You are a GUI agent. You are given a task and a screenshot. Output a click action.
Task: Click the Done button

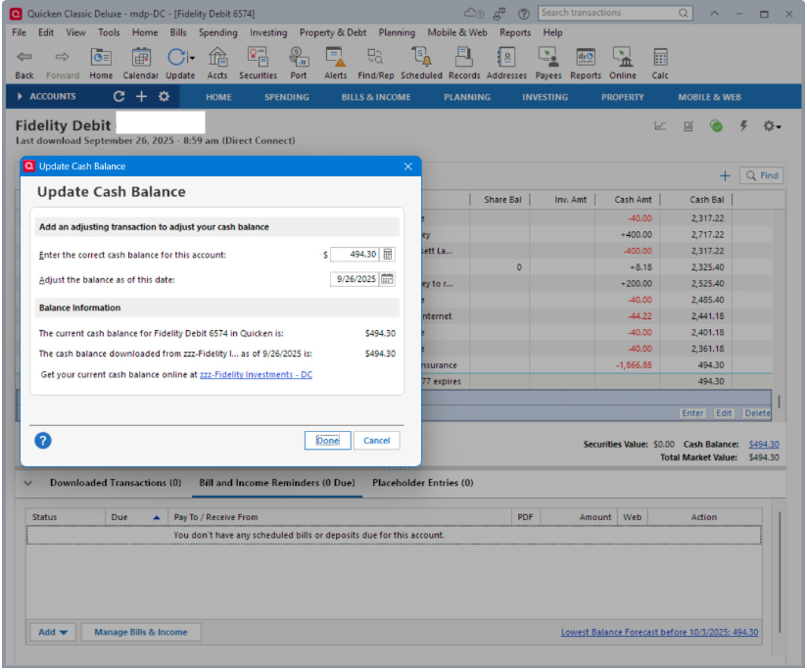327,441
